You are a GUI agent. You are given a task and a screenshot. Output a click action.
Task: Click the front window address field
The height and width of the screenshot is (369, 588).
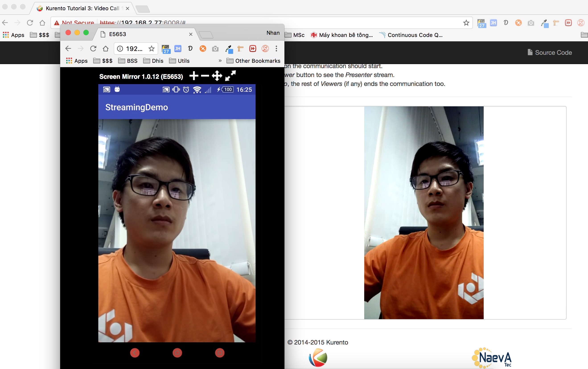click(133, 49)
